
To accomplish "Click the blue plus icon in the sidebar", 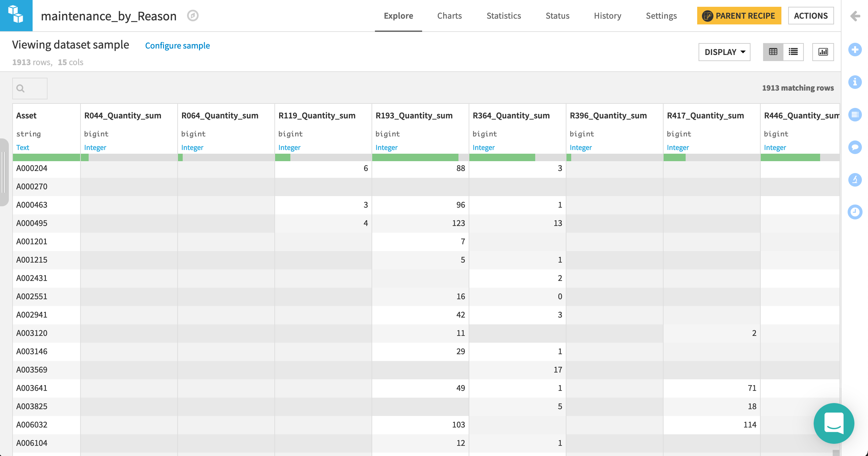I will click(855, 50).
